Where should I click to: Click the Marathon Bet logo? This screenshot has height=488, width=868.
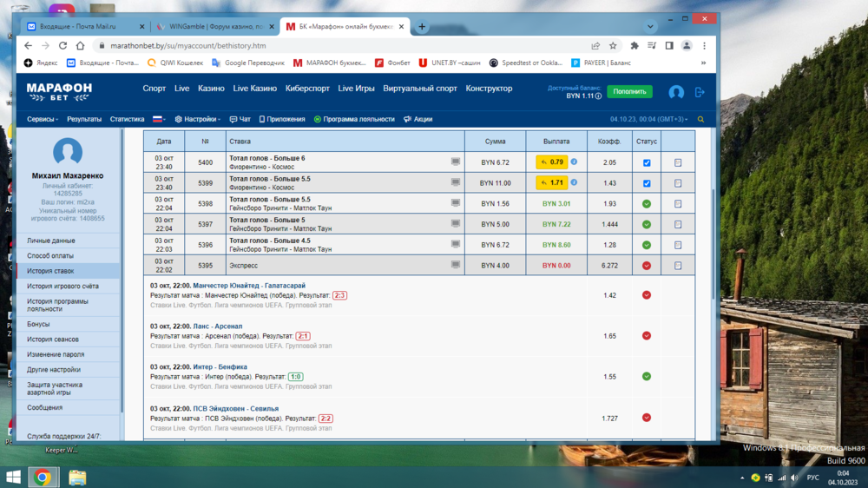click(59, 92)
